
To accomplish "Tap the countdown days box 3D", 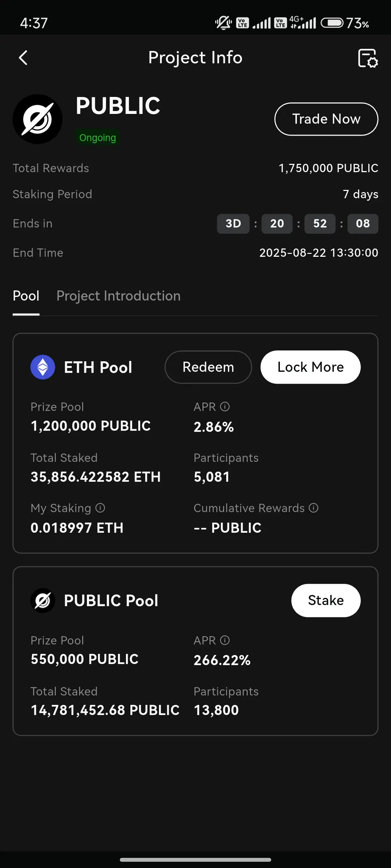I will click(x=233, y=224).
